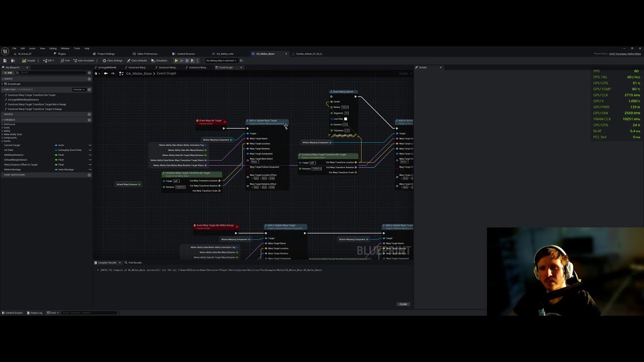This screenshot has width=644, height=362.
Task: Add a new variable with plus icon
Action: pyautogui.click(x=89, y=120)
